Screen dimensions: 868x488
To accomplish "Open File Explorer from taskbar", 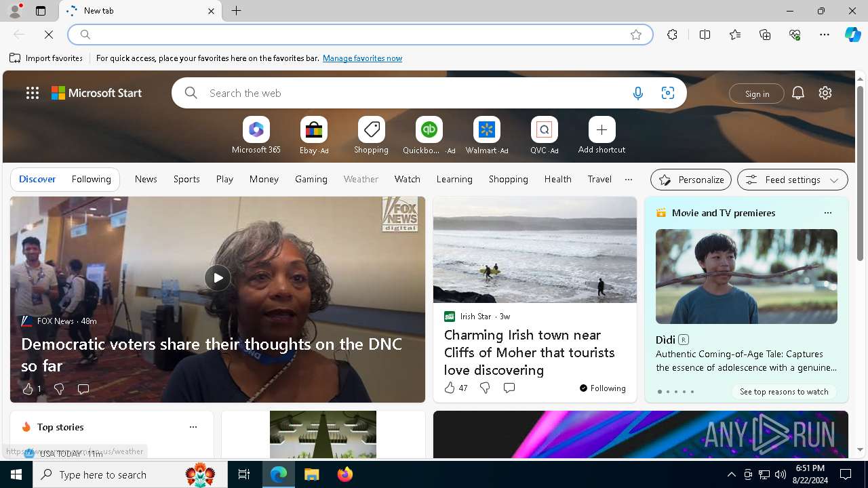I will (x=312, y=474).
